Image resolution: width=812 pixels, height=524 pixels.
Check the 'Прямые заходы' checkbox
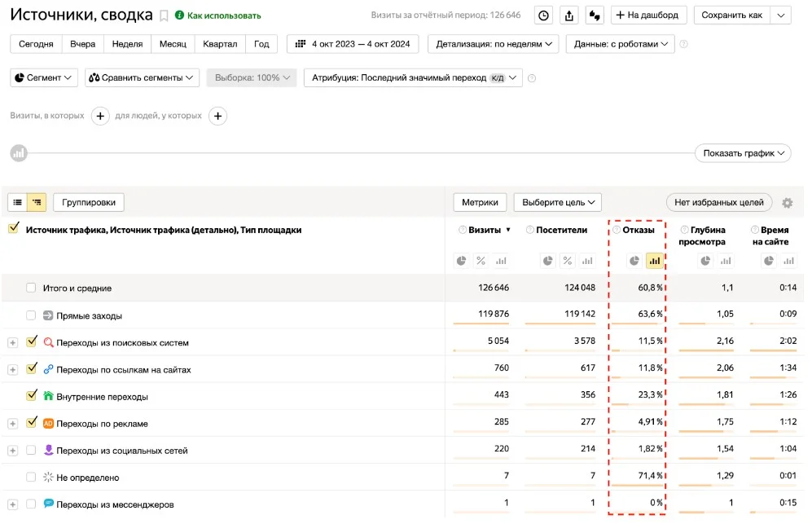31,315
